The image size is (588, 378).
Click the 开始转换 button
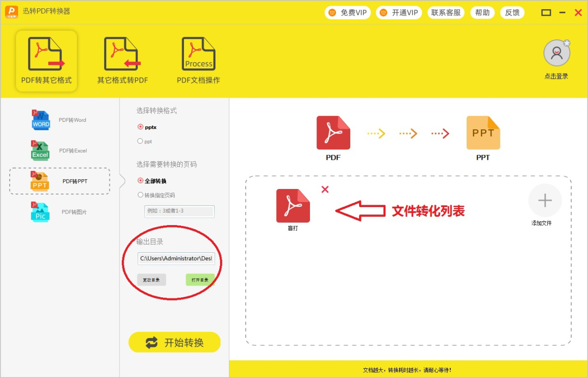point(175,343)
